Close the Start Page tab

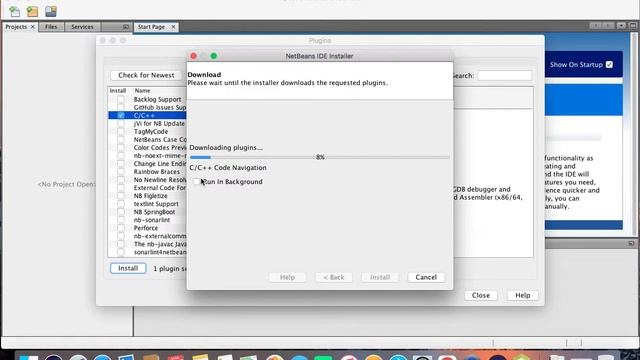point(173,27)
